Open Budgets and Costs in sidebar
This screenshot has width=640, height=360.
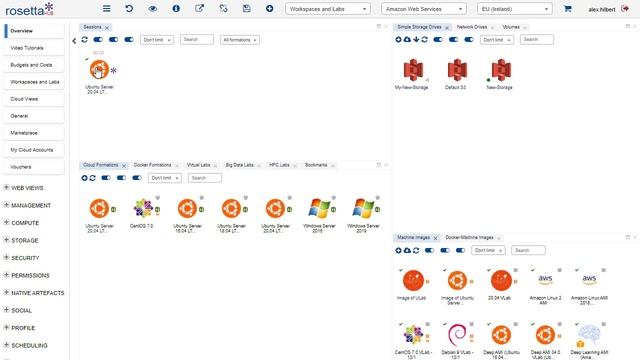(34, 65)
